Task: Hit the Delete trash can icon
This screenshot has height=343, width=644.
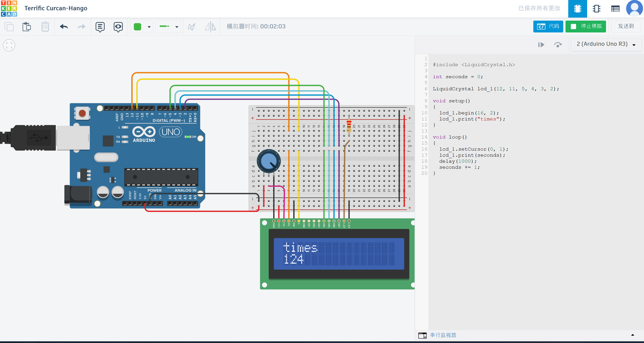Action: tap(45, 27)
